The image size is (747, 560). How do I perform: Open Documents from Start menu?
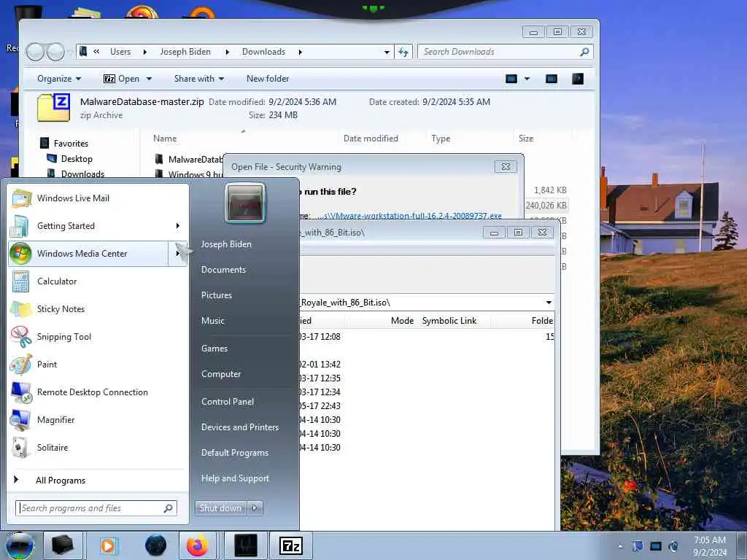[223, 270]
